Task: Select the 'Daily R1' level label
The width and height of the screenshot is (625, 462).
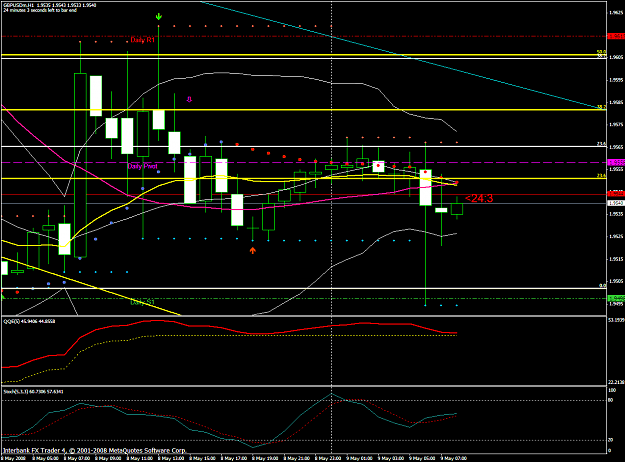Action: (142, 40)
